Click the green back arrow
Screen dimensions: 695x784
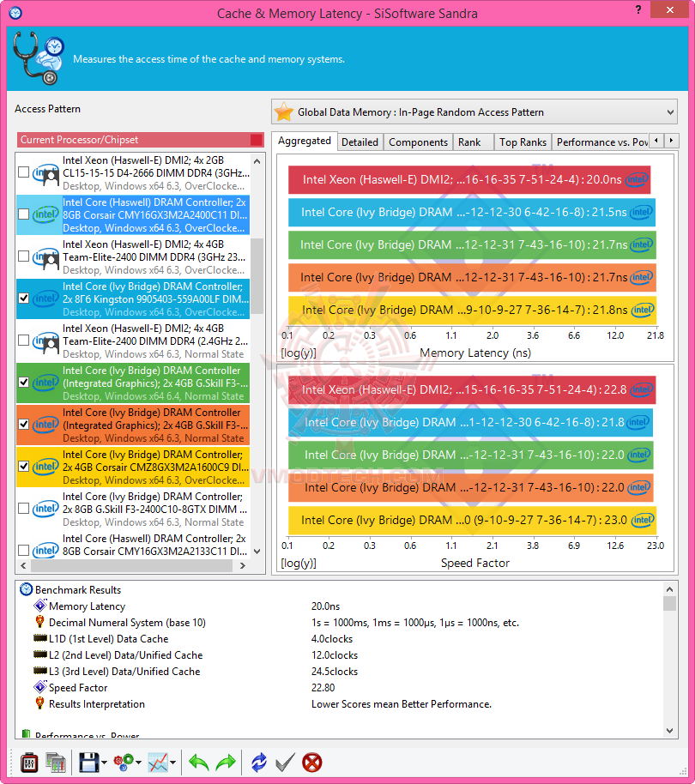198,763
